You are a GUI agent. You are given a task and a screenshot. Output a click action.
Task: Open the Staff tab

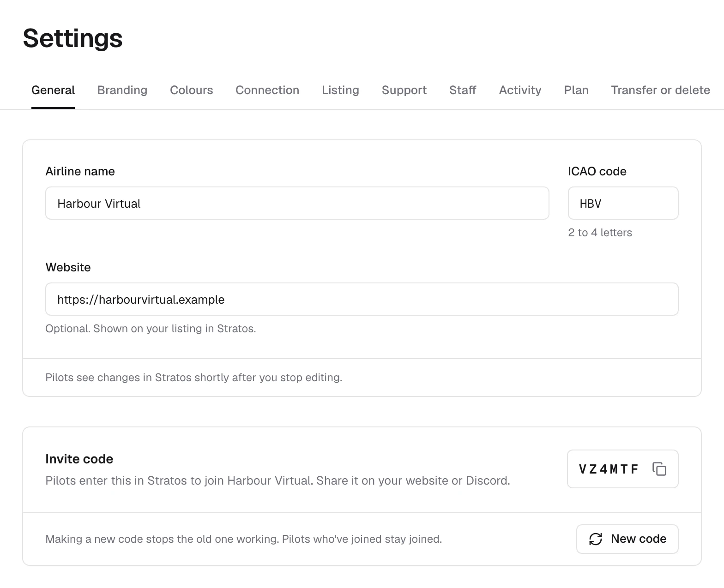pyautogui.click(x=463, y=90)
